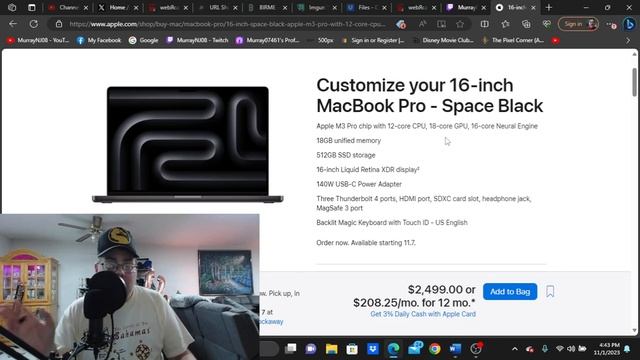Open the shopping tag icon in address bar
The image size is (640, 360).
(401, 24)
